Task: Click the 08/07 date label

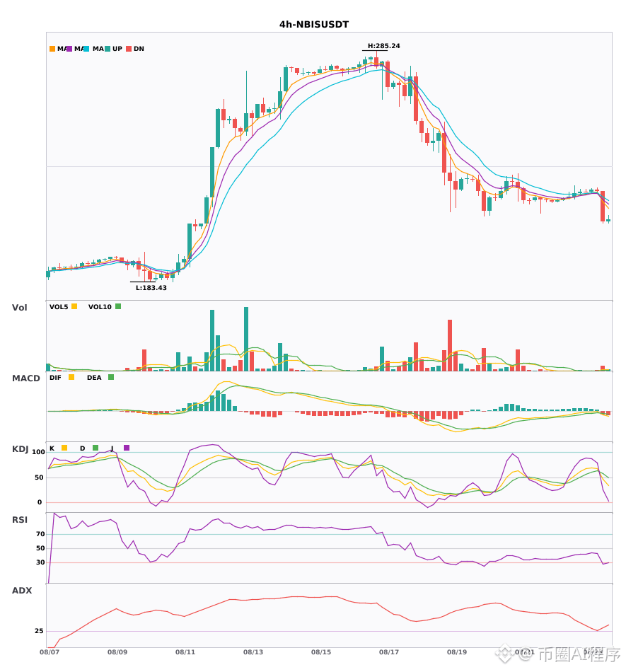Action: 50,652
